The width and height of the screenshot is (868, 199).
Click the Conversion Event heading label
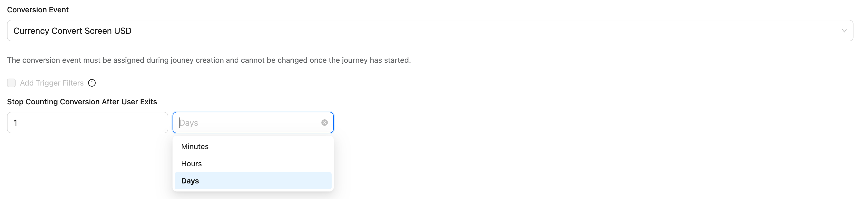click(x=38, y=10)
